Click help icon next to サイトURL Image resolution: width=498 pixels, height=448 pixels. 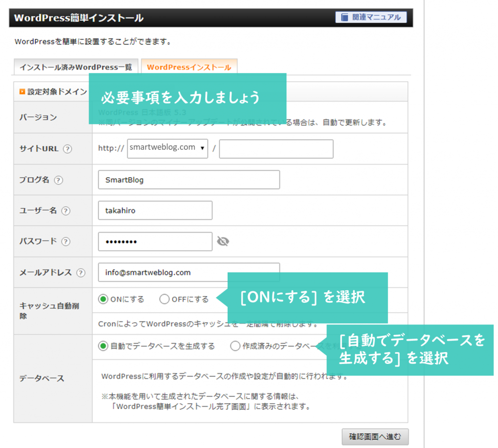tap(67, 149)
